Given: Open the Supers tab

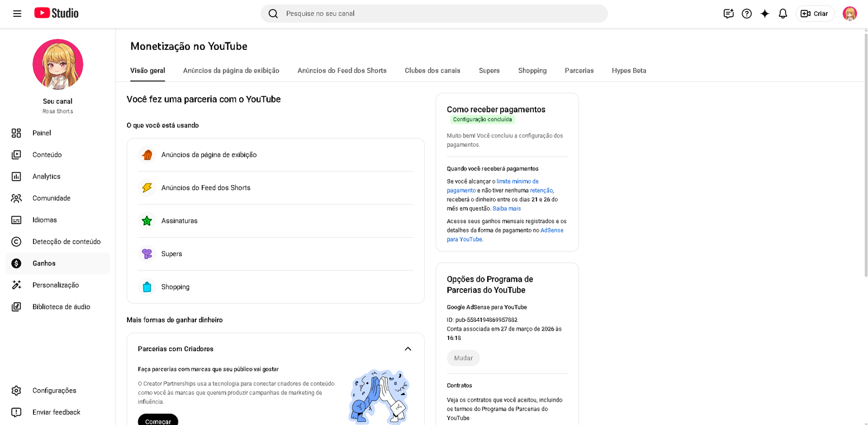Looking at the screenshot, I should (x=489, y=71).
